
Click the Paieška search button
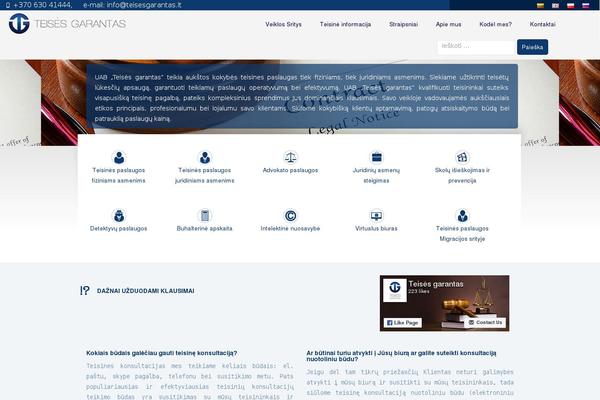click(x=532, y=47)
